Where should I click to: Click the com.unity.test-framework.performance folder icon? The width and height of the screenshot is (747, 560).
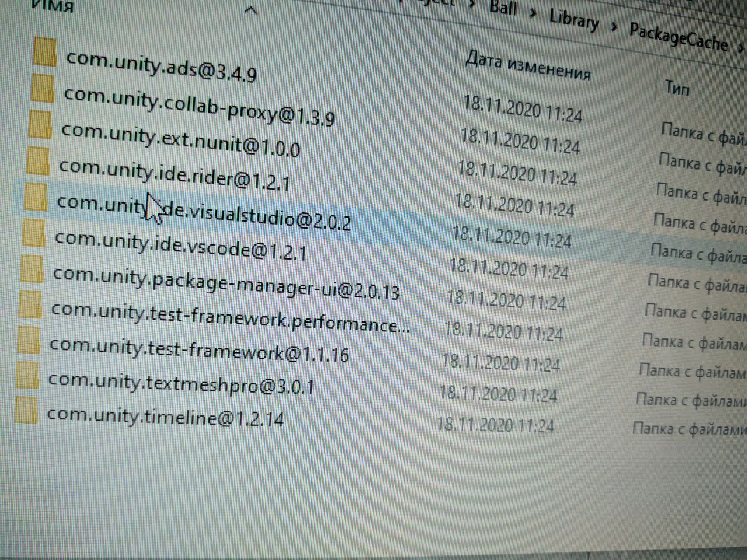(30, 304)
